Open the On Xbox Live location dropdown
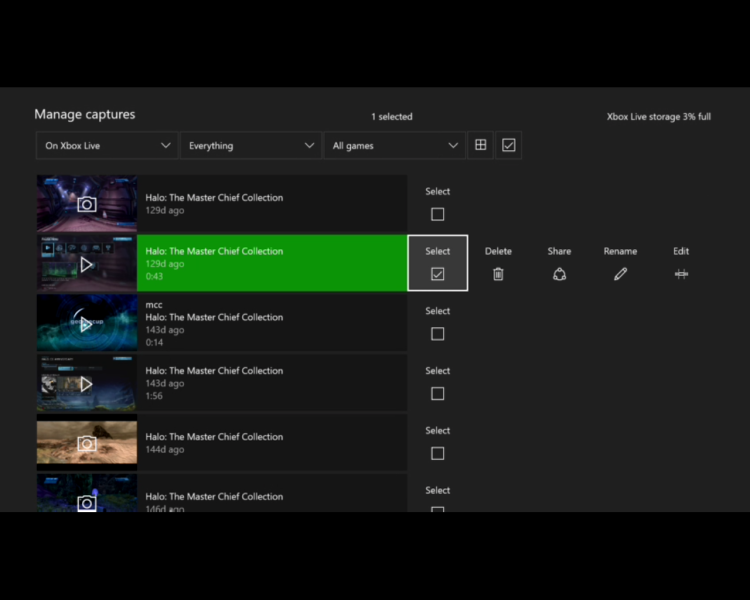 click(107, 146)
